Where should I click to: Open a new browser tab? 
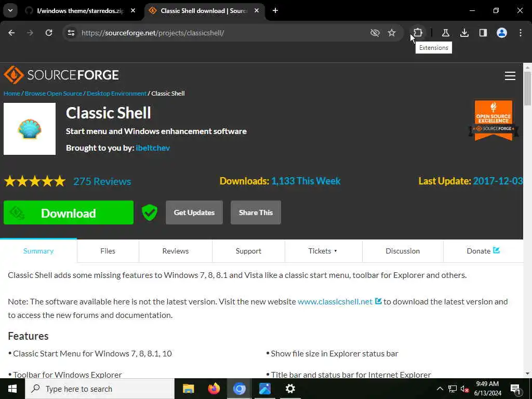[275, 10]
